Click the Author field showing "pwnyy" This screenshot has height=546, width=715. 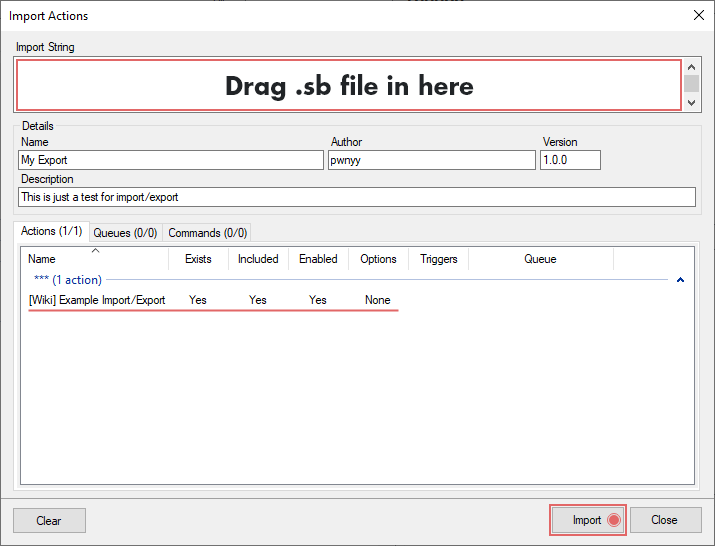[431, 160]
